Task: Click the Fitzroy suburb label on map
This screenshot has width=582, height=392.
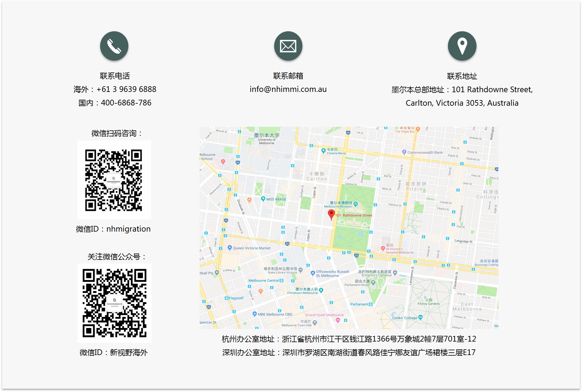Action: 416,187
